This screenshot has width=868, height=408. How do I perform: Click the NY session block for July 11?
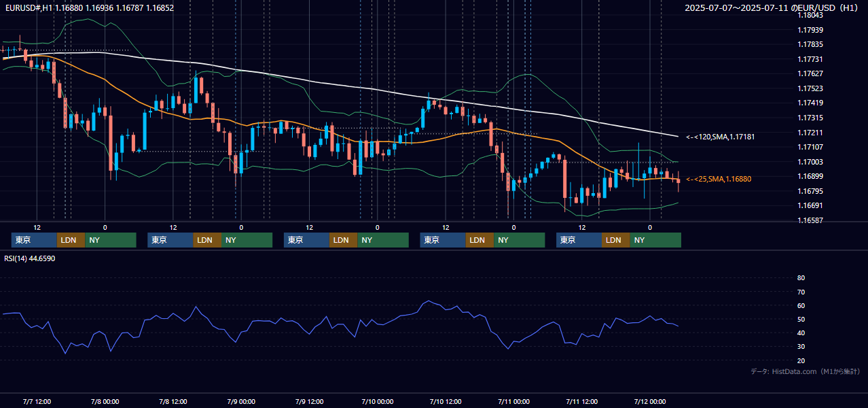click(655, 240)
